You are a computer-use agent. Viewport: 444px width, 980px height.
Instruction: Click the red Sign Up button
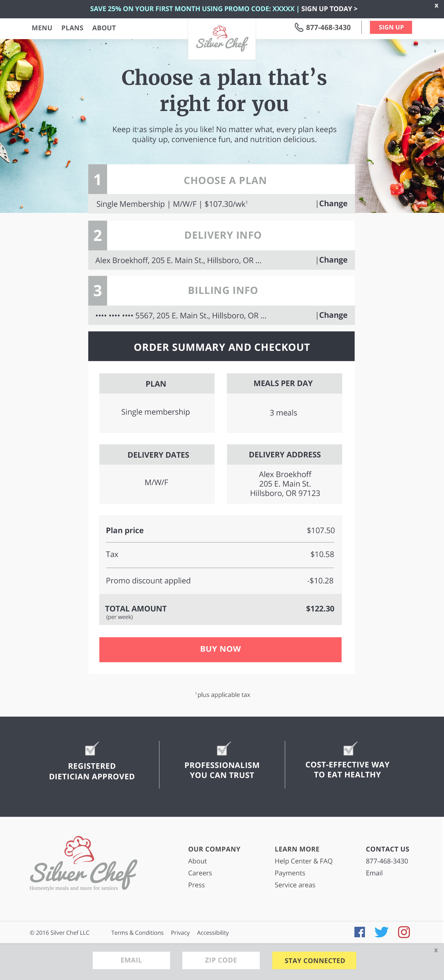click(x=391, y=27)
